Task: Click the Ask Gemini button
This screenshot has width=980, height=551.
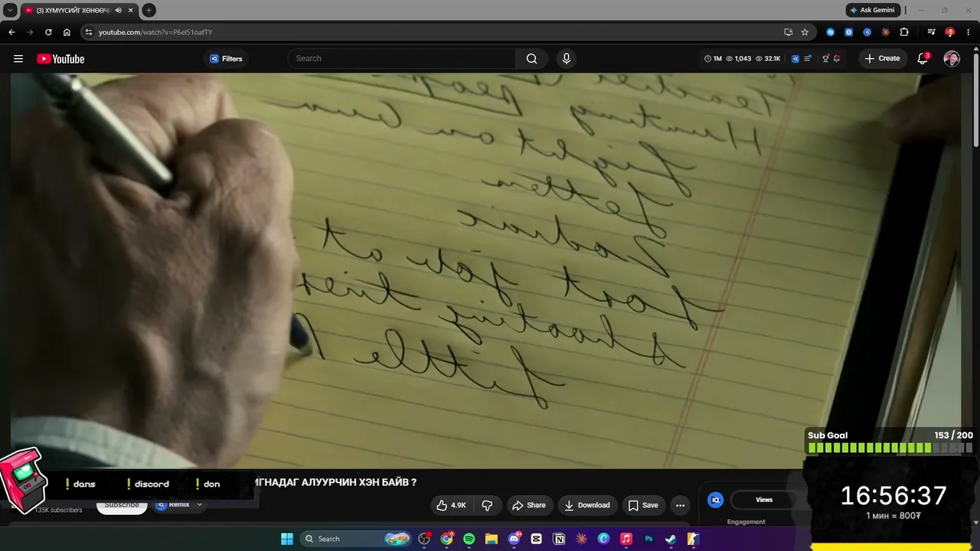Action: pos(873,10)
